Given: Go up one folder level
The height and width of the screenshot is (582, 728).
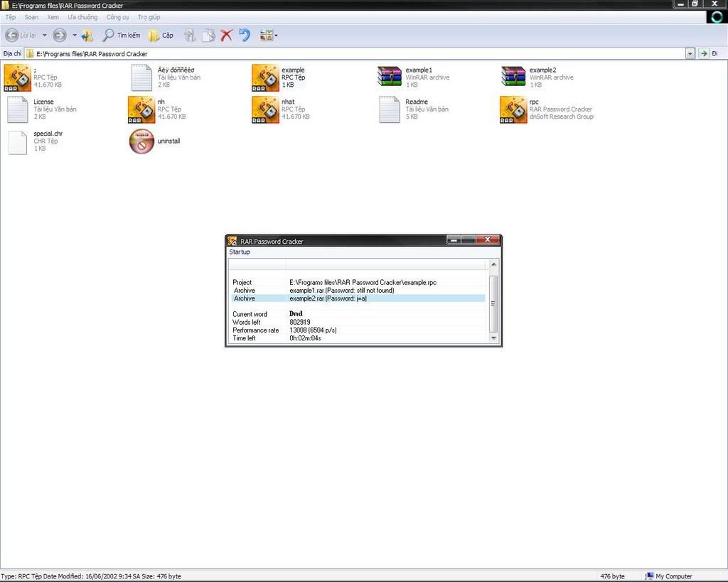Looking at the screenshot, I should click(87, 36).
